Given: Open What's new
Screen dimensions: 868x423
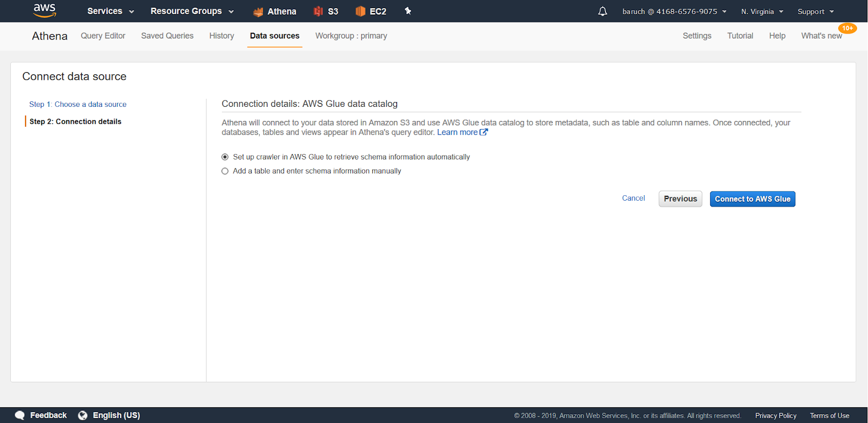Looking at the screenshot, I should [x=821, y=36].
